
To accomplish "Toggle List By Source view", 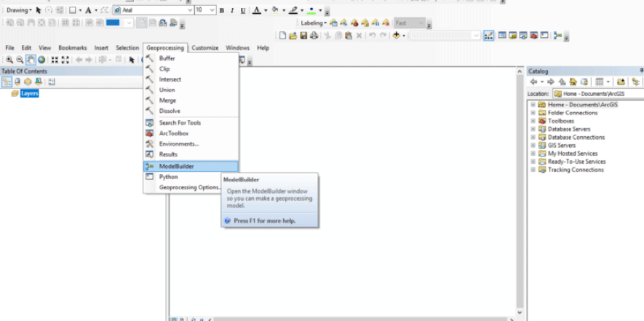I will (x=17, y=82).
